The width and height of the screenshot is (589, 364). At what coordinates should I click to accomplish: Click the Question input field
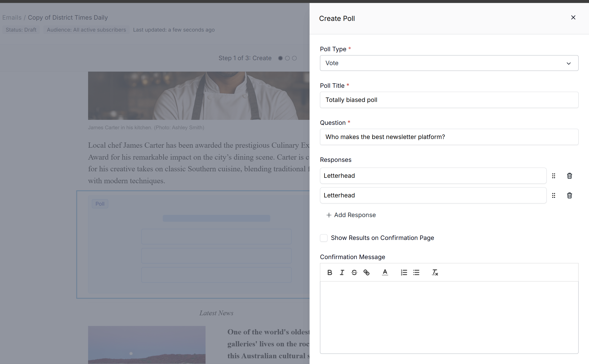pyautogui.click(x=449, y=137)
